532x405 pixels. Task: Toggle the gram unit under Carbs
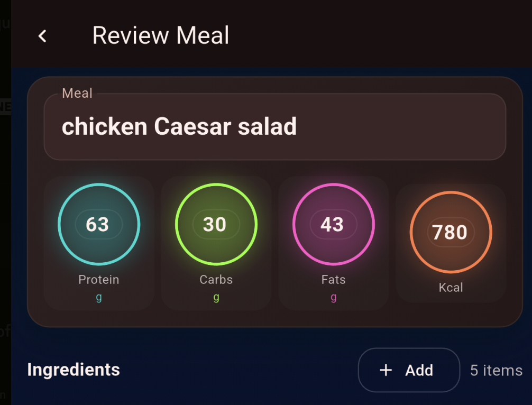click(216, 297)
